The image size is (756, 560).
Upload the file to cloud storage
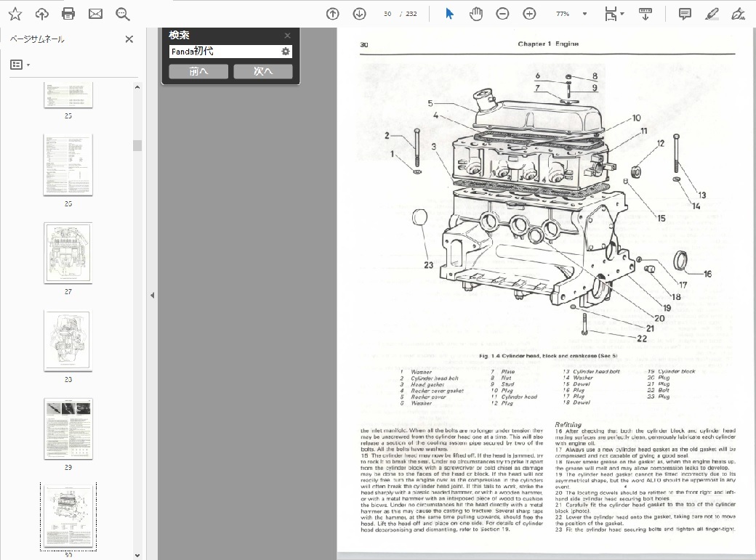click(x=42, y=14)
